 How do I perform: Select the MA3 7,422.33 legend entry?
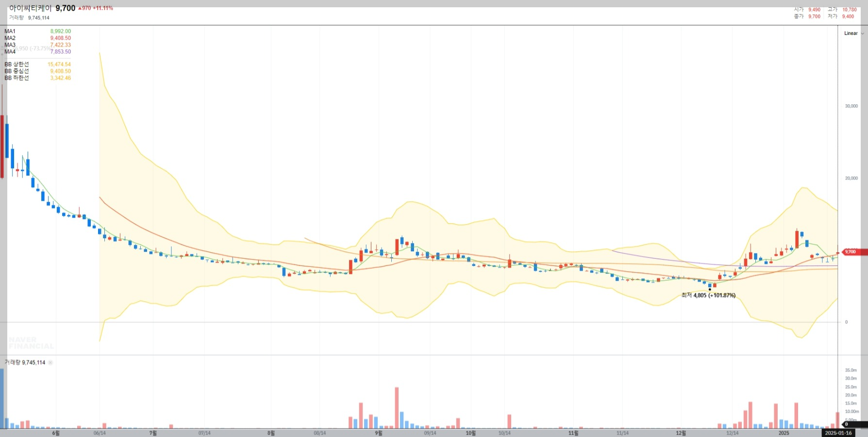pos(37,45)
